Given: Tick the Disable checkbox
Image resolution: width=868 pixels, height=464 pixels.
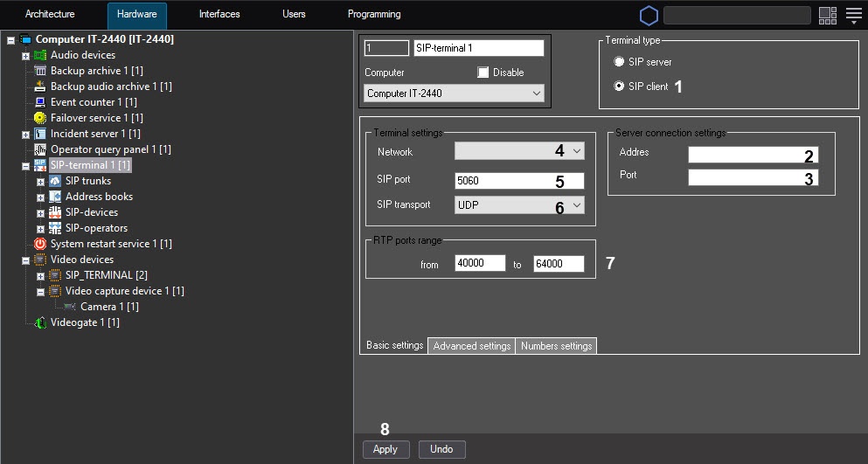Looking at the screenshot, I should (x=483, y=72).
